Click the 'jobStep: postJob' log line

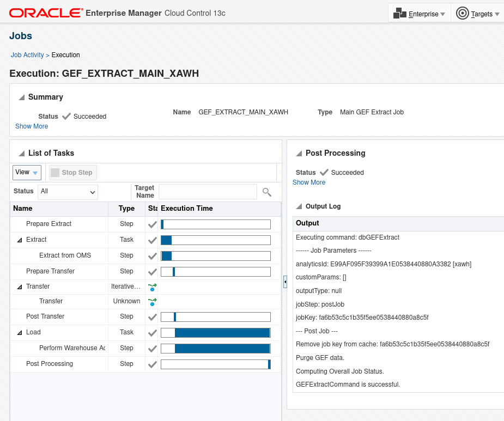[x=320, y=304]
